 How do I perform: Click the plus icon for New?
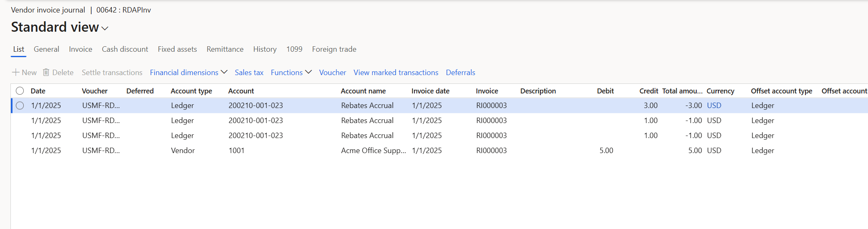(x=16, y=73)
